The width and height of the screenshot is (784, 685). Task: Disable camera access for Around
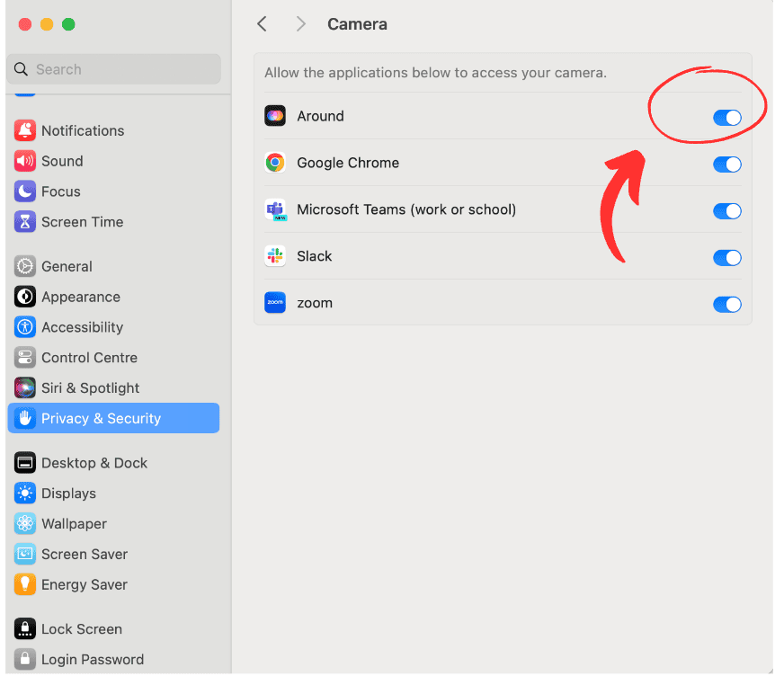726,117
